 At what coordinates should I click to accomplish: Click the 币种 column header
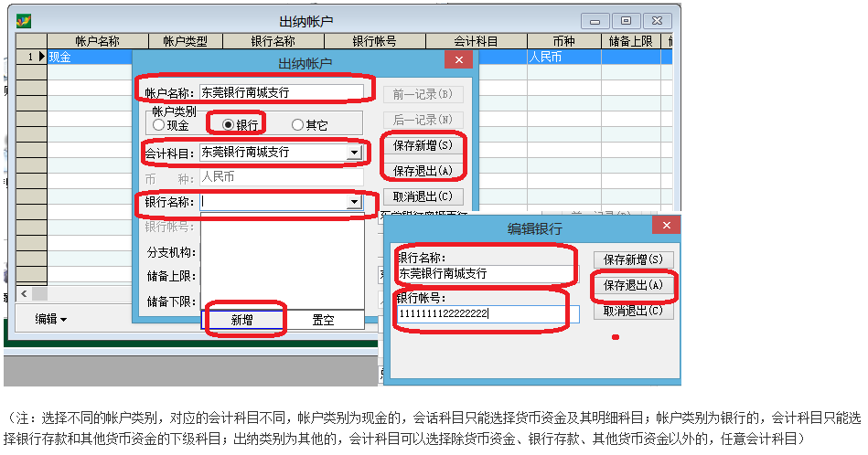[564, 41]
